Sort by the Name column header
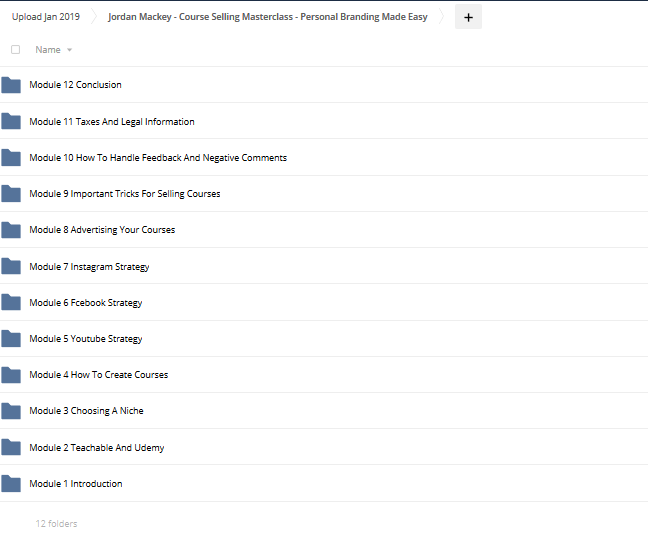Viewport: 648px width, 543px height. tap(48, 50)
